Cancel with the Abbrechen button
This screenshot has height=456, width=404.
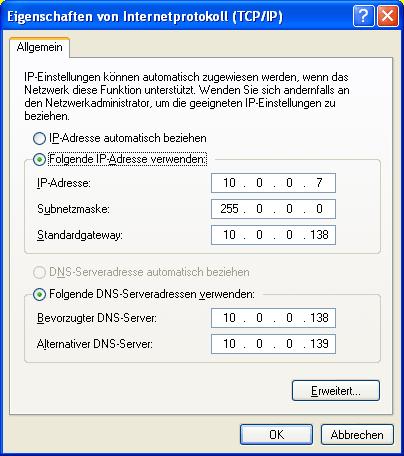(357, 435)
